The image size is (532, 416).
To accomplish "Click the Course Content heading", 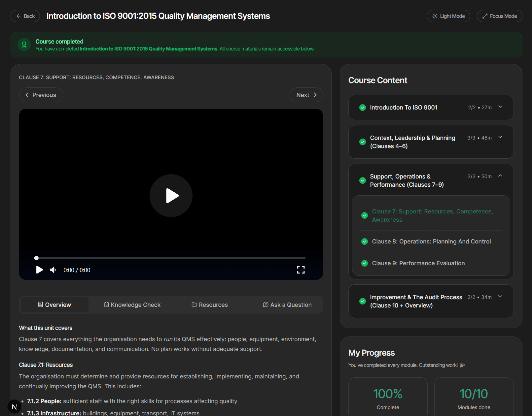I will (x=378, y=80).
